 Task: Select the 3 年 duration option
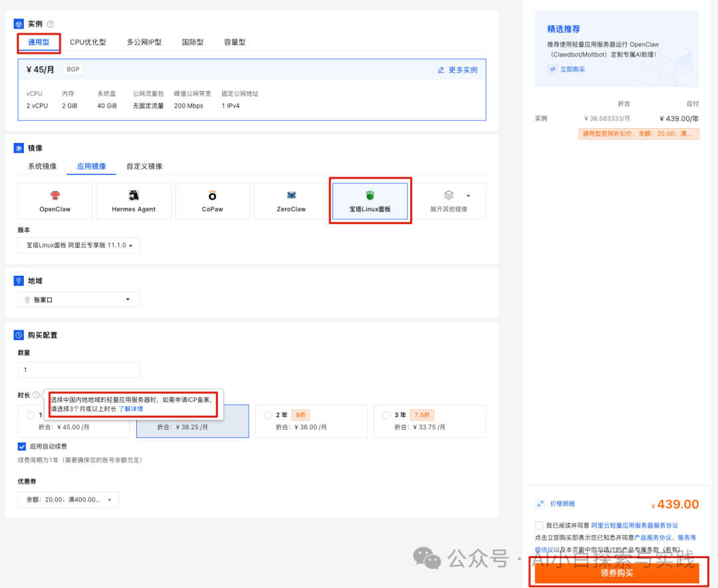point(430,421)
